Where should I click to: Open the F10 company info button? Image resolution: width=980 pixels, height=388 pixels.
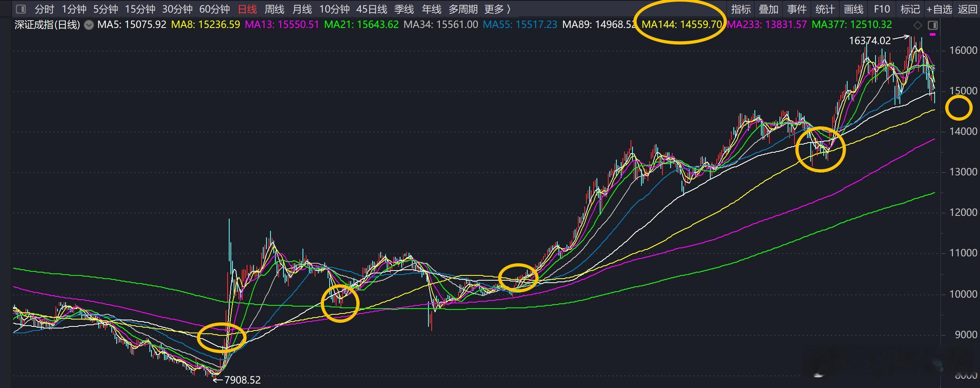click(x=882, y=9)
